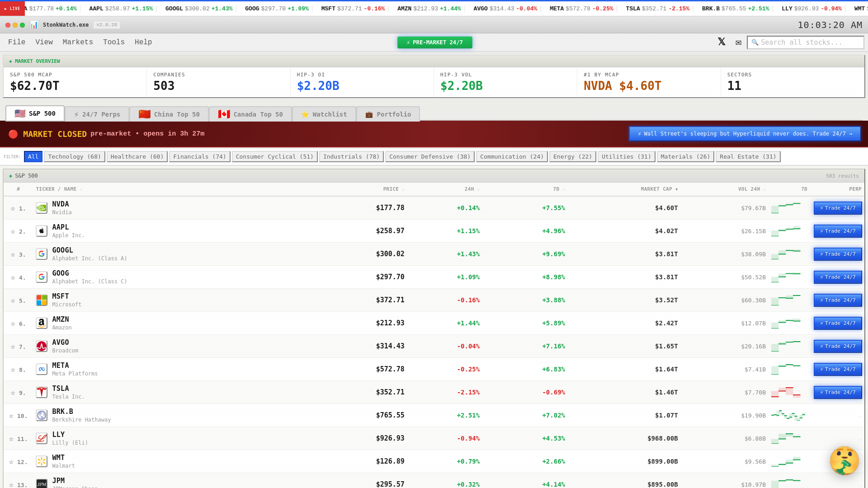Select the All sector filter
868x488 pixels.
33,157
